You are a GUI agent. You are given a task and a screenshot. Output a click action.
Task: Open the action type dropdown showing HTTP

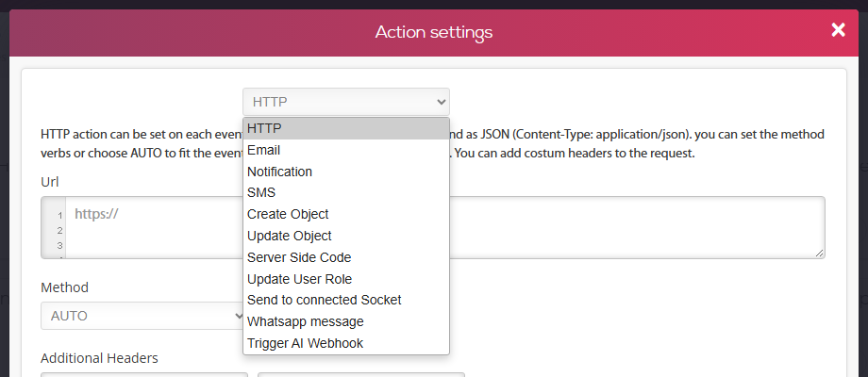[x=346, y=102]
